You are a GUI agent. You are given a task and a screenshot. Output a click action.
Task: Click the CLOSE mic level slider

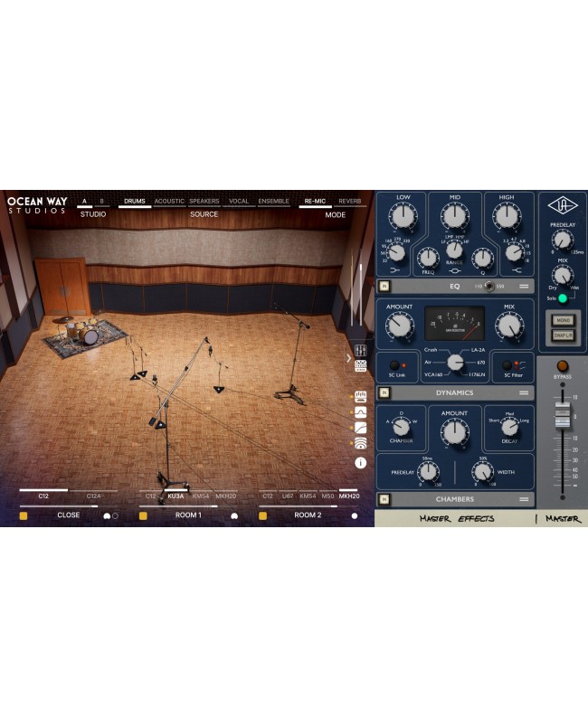pyautogui.click(x=59, y=506)
